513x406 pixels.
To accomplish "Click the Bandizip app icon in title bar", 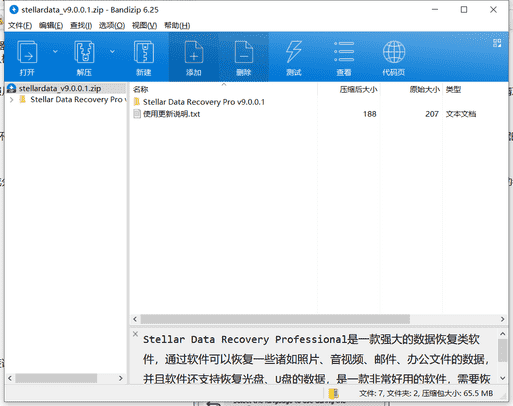I will [14, 10].
